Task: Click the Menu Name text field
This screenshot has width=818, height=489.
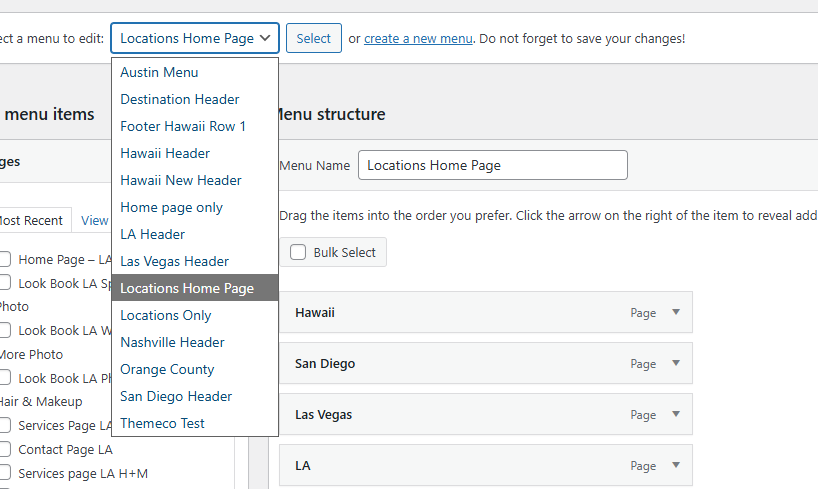Action: click(492, 165)
